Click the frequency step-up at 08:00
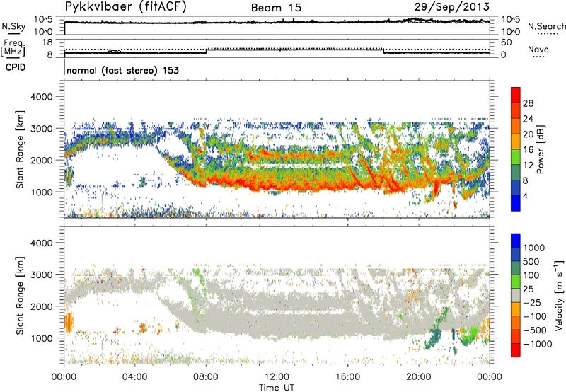Screen dimensions: 566x392 tap(206, 51)
